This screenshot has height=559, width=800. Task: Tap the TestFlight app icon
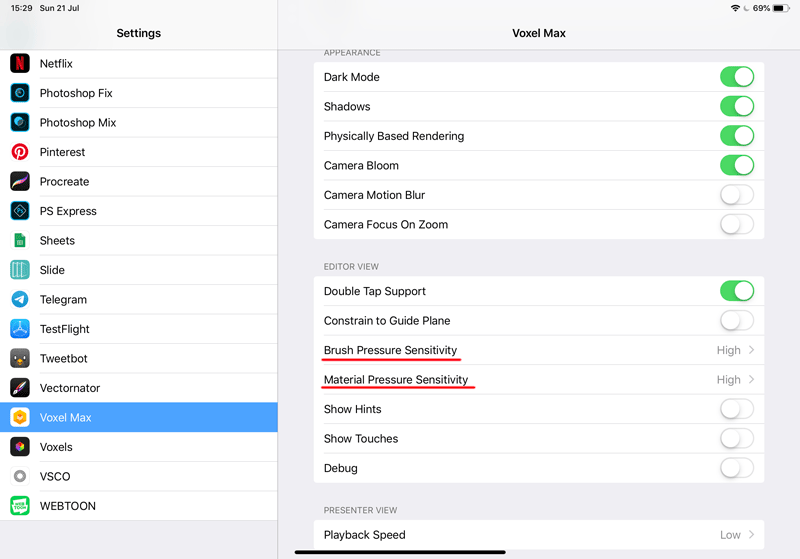(20, 329)
